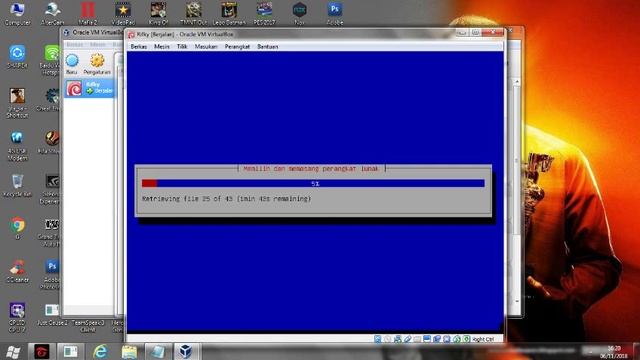
Task: Click the shared folders status icon
Action: 417,339
